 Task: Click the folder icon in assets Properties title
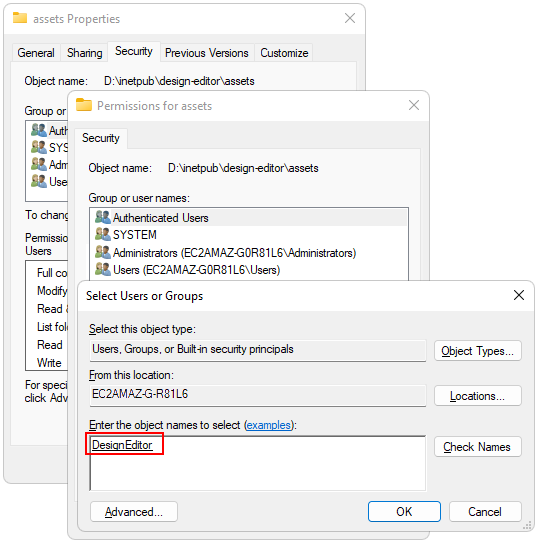(20, 18)
